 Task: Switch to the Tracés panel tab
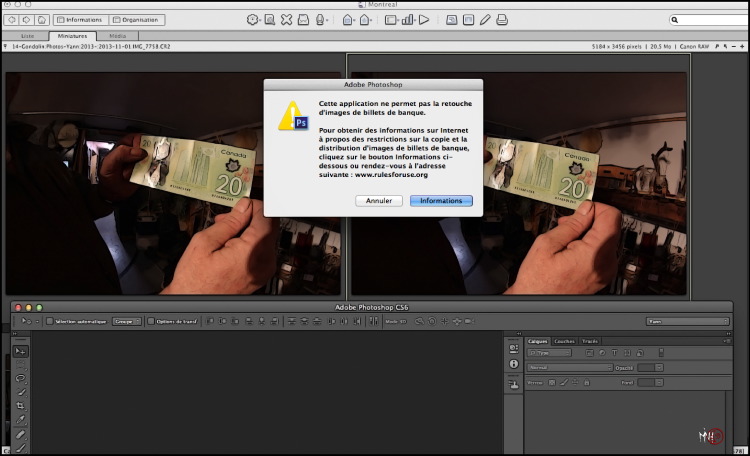click(590, 341)
